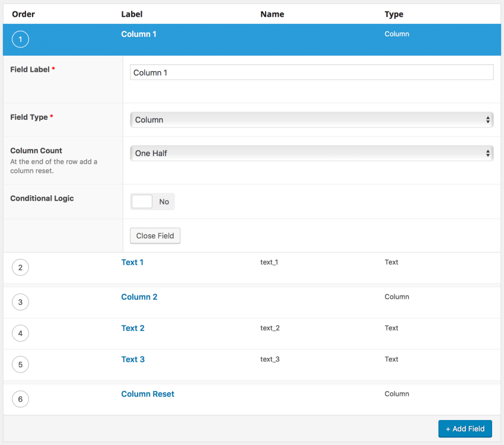Click the Add Field button
504x445 pixels.
465,428
